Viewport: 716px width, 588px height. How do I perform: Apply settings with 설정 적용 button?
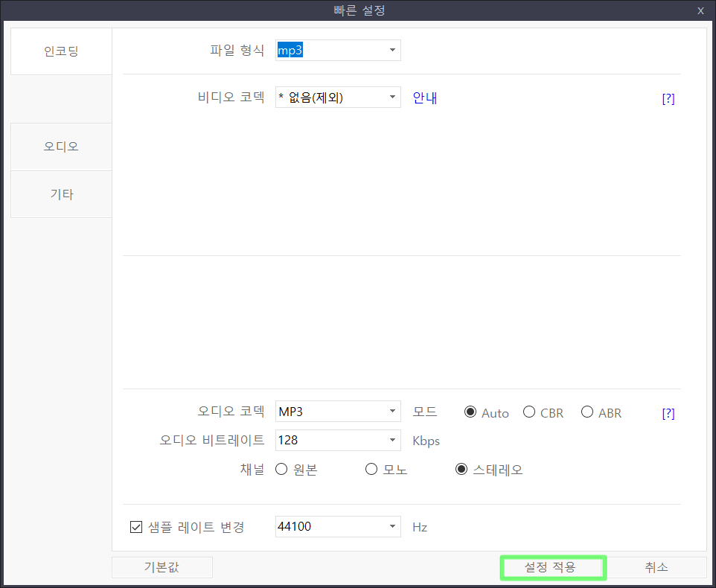coord(554,567)
